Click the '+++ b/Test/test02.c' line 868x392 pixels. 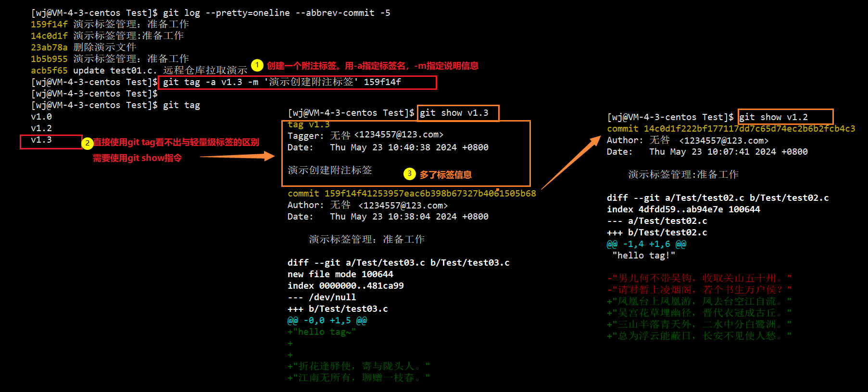coord(657,233)
